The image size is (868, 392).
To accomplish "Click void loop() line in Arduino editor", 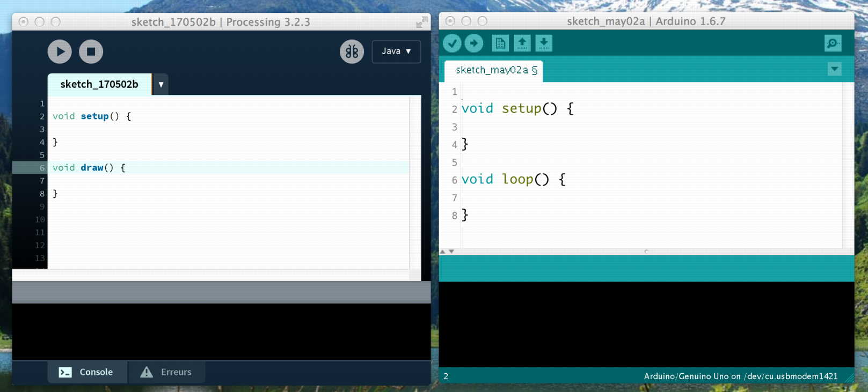I will coord(513,179).
